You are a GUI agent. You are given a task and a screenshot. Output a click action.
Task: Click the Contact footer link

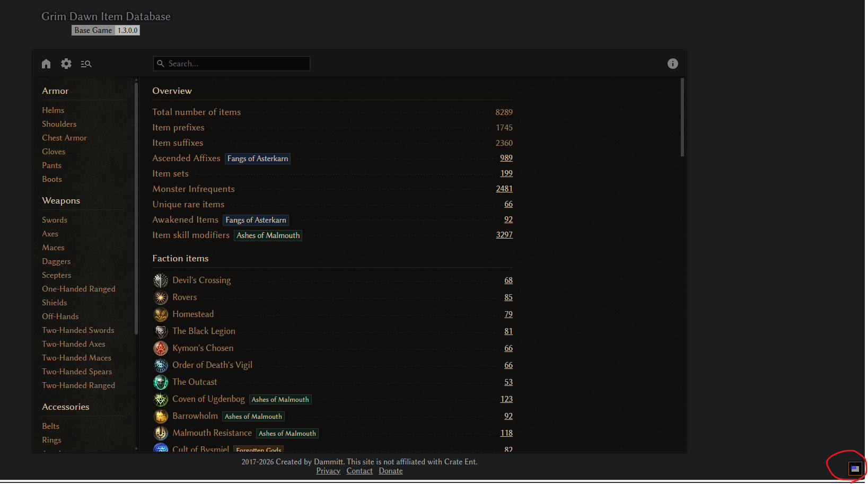point(360,471)
